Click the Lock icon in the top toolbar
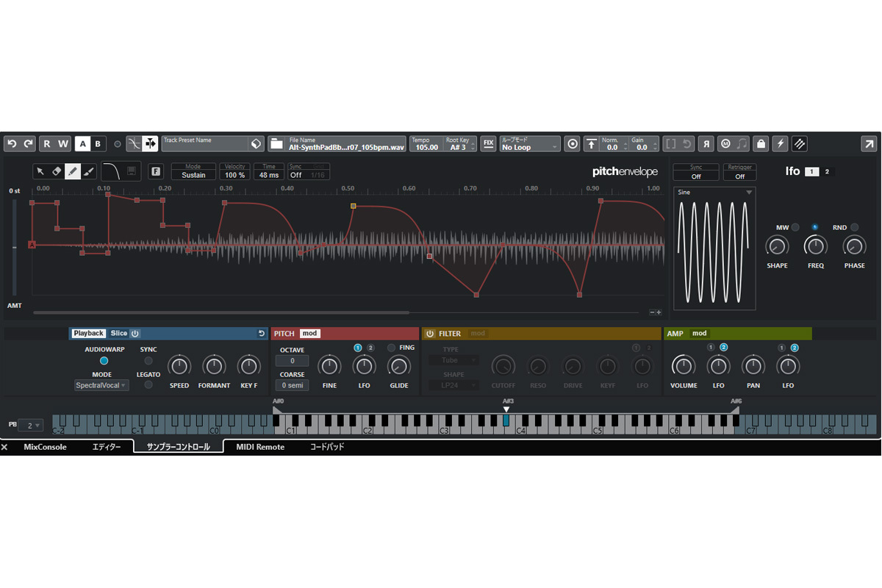Image resolution: width=882 pixels, height=588 pixels. (761, 143)
